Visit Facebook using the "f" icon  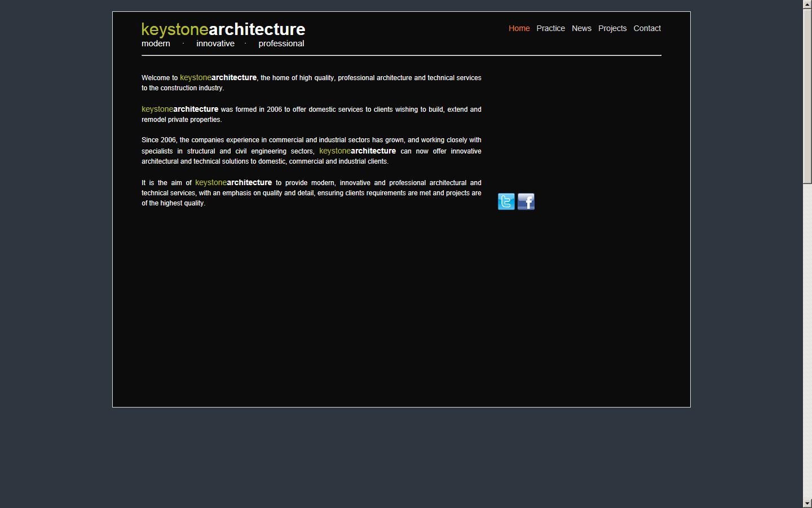coord(526,202)
